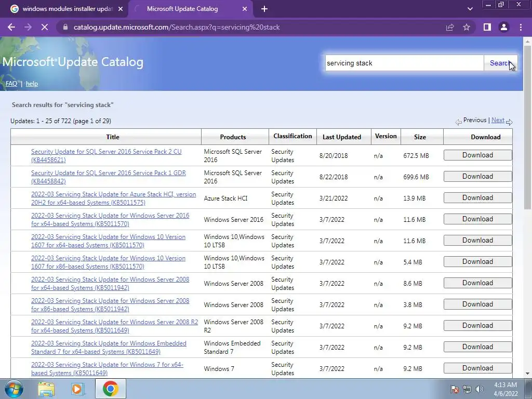The height and width of the screenshot is (399, 532).
Task: Open Windows 7 x64 KB5011649 link
Action: (x=107, y=369)
